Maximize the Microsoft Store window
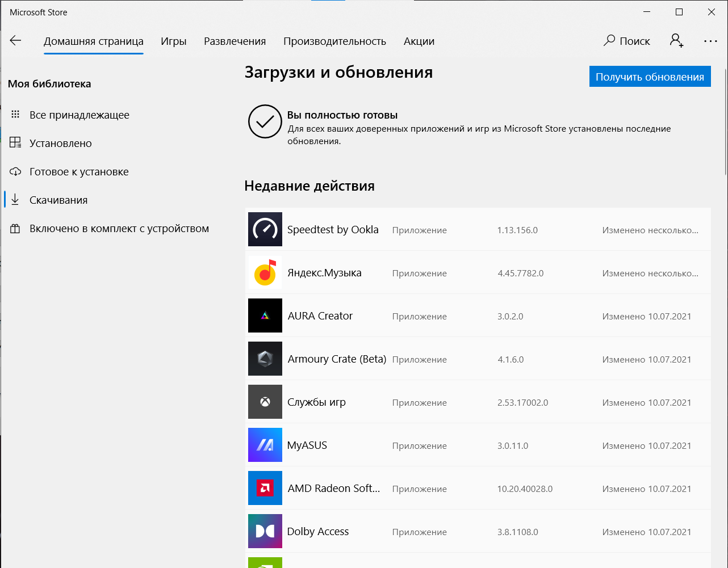This screenshot has width=728, height=568. tap(679, 12)
